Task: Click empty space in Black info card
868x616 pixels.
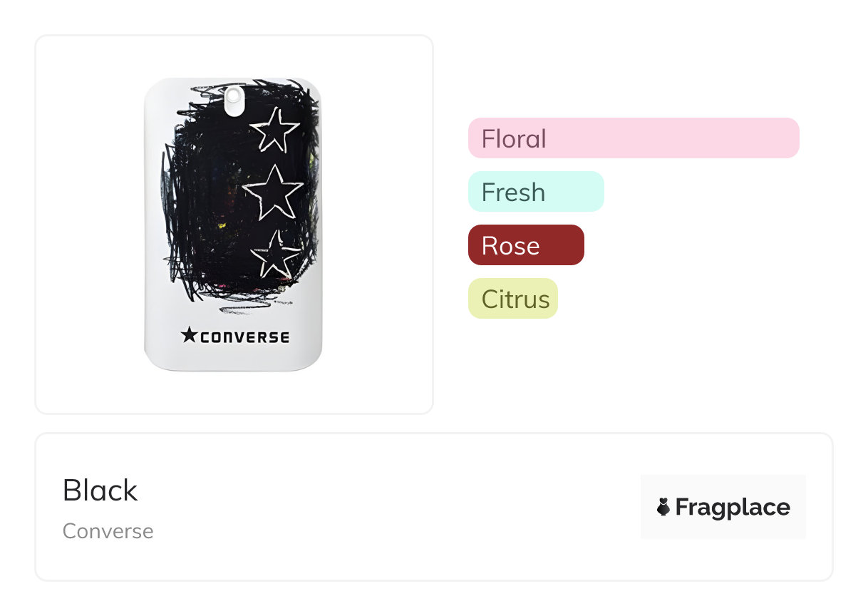Action: pos(392,507)
